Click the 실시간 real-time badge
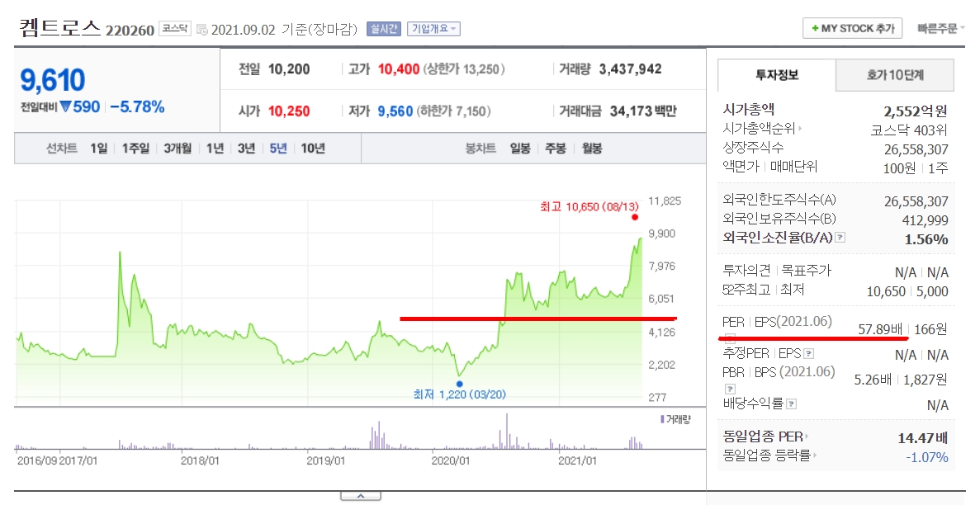 pyautogui.click(x=383, y=29)
